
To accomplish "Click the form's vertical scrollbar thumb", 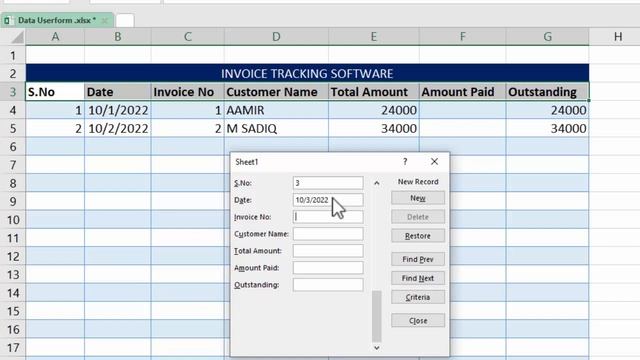I will [x=376, y=316].
